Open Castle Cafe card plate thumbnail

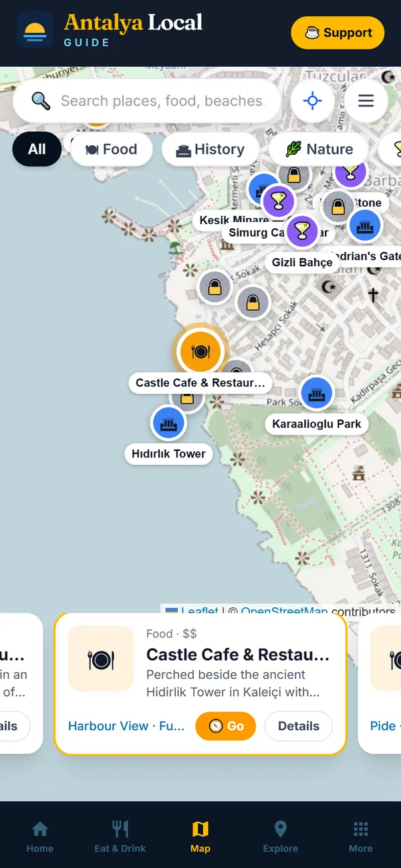click(x=101, y=659)
